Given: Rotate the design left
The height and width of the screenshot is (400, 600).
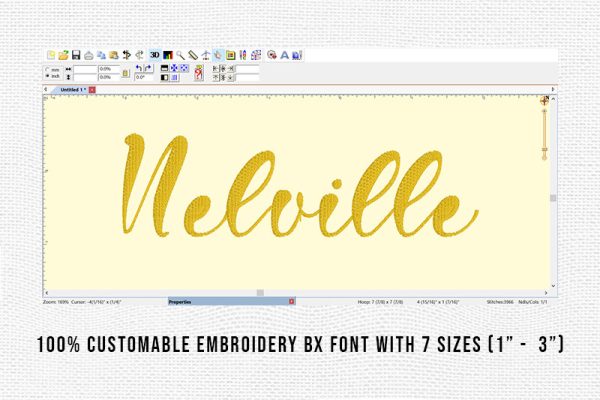Looking at the screenshot, I should click(x=139, y=69).
